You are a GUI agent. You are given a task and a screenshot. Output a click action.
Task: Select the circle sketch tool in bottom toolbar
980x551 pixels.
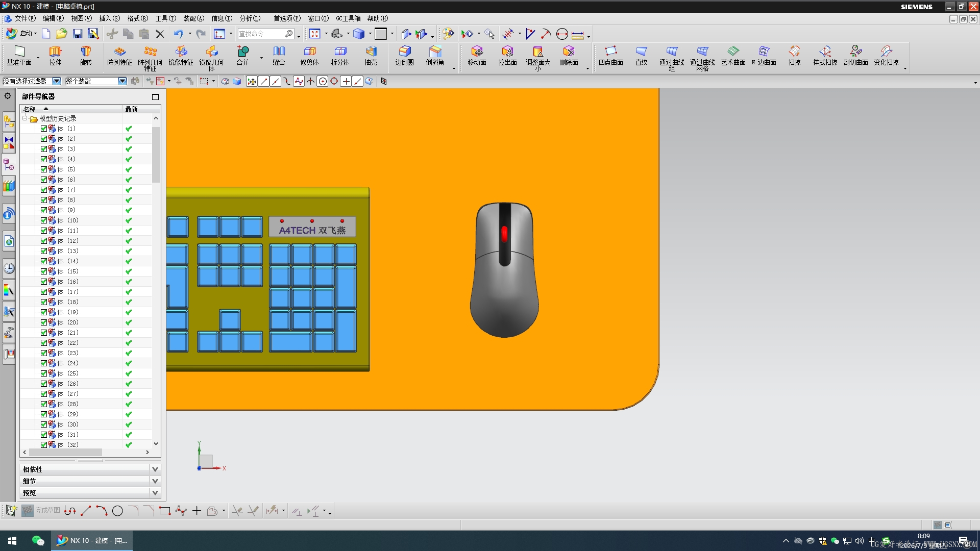click(117, 511)
